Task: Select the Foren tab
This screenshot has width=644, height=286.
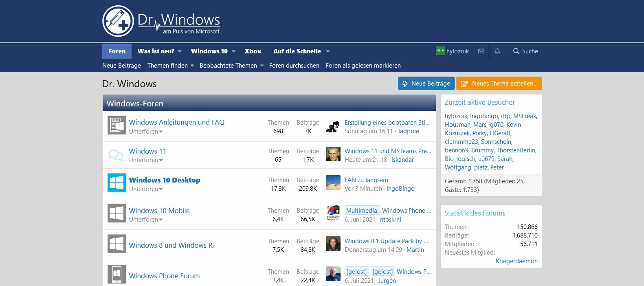Action: tap(117, 51)
